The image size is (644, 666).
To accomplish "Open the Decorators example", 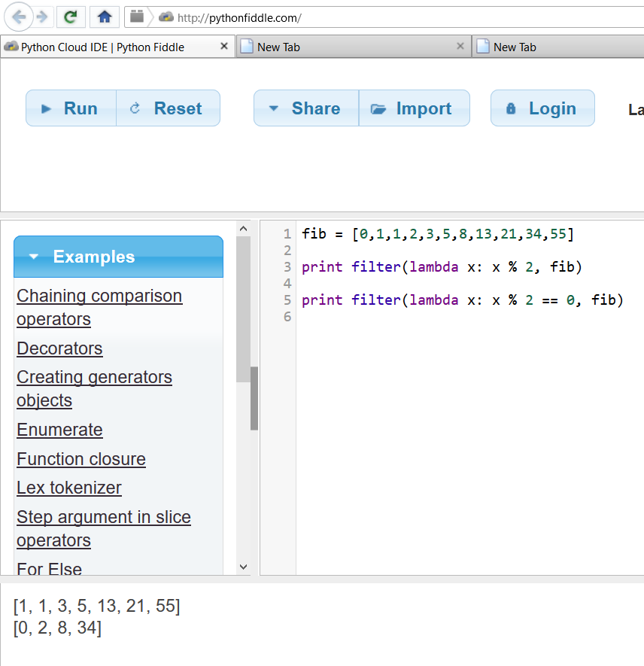I will point(59,348).
